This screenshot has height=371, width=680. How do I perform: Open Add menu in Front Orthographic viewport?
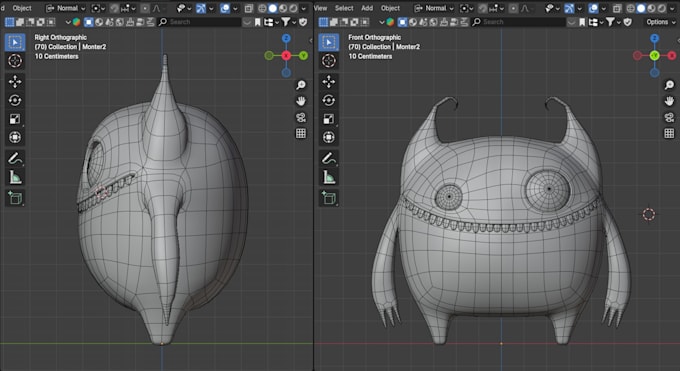point(367,8)
